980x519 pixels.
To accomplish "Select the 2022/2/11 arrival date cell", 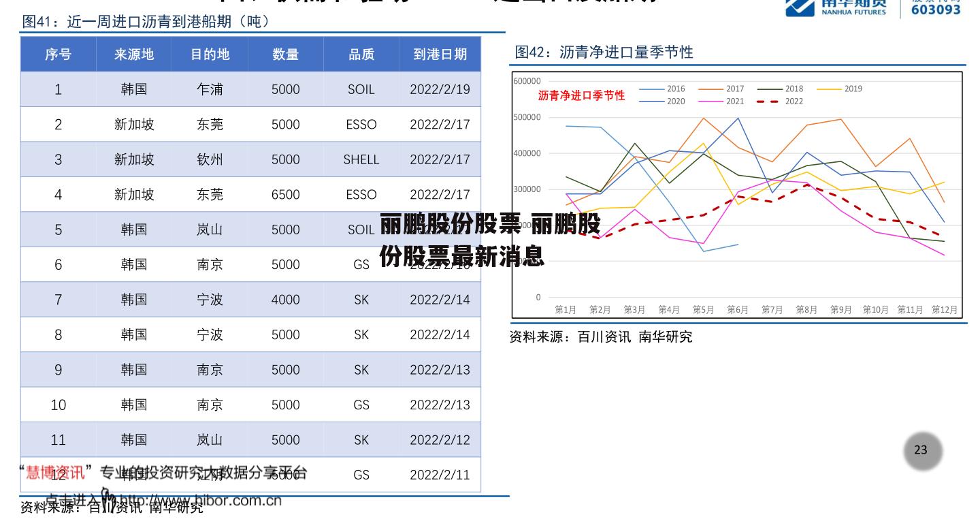I will pos(440,475).
